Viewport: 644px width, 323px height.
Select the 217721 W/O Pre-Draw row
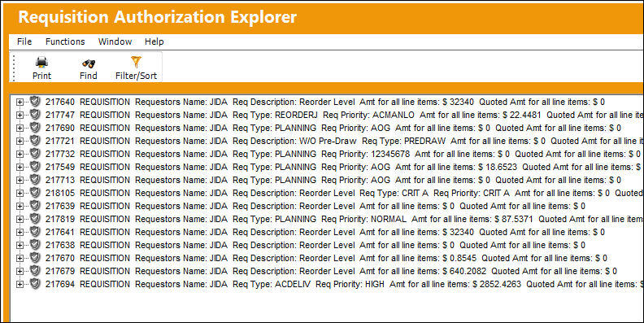[344, 141]
